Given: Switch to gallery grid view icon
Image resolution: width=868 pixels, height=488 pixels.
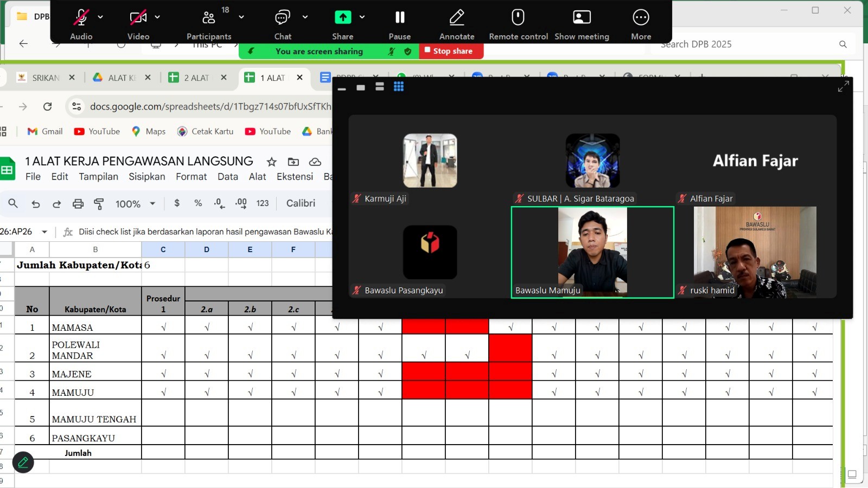Looking at the screenshot, I should pyautogui.click(x=399, y=87).
